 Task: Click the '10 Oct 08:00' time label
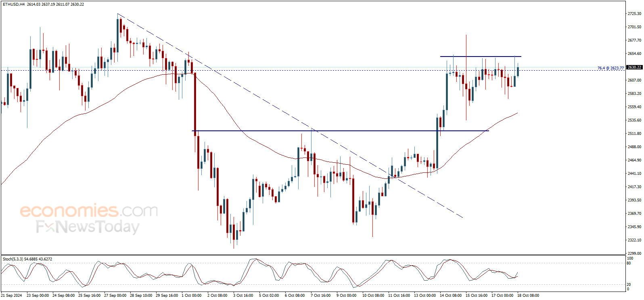click(x=373, y=296)
